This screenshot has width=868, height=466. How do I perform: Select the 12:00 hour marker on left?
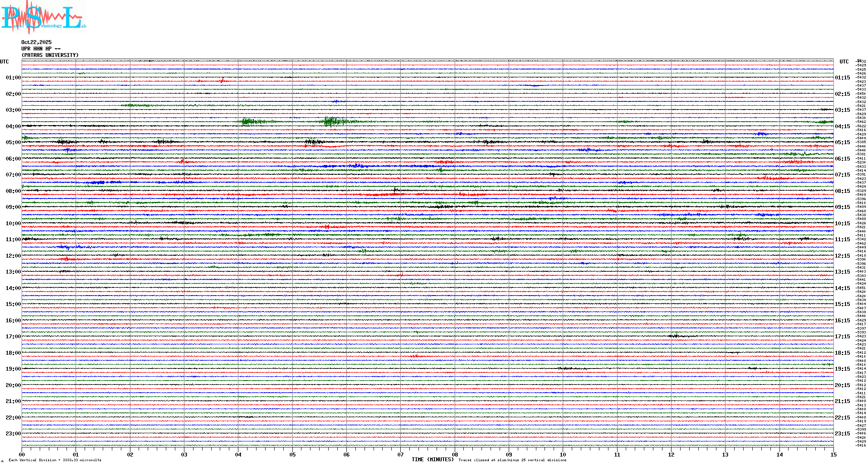tap(13, 256)
